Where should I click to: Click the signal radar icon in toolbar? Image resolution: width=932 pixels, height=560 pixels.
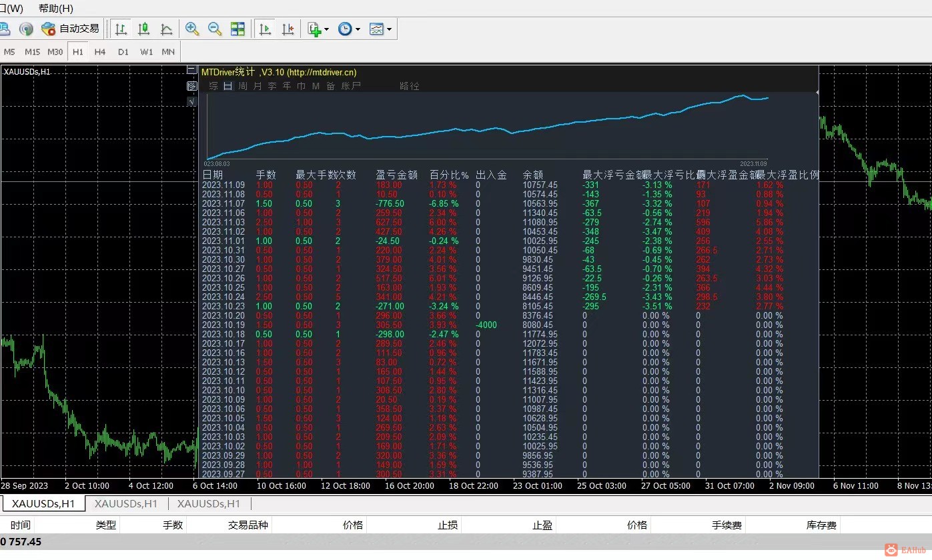(26, 29)
